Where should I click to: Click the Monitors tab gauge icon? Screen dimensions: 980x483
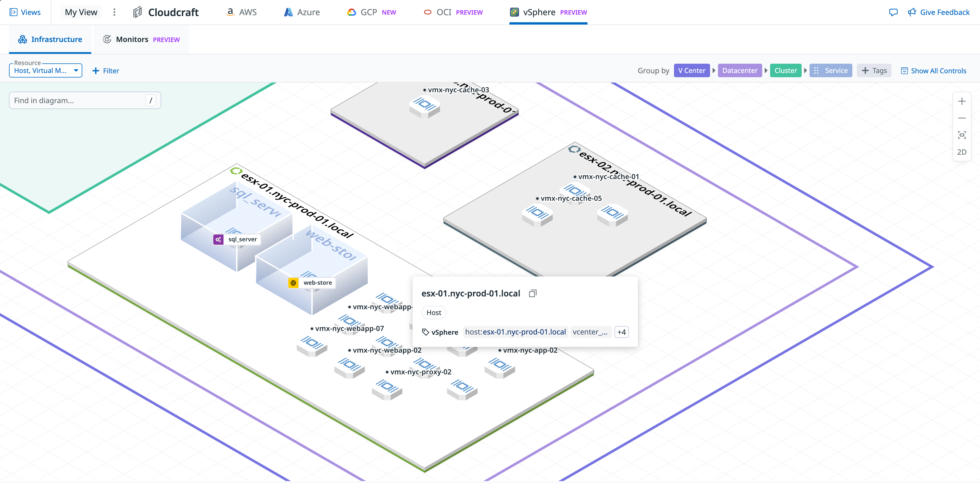click(x=107, y=39)
